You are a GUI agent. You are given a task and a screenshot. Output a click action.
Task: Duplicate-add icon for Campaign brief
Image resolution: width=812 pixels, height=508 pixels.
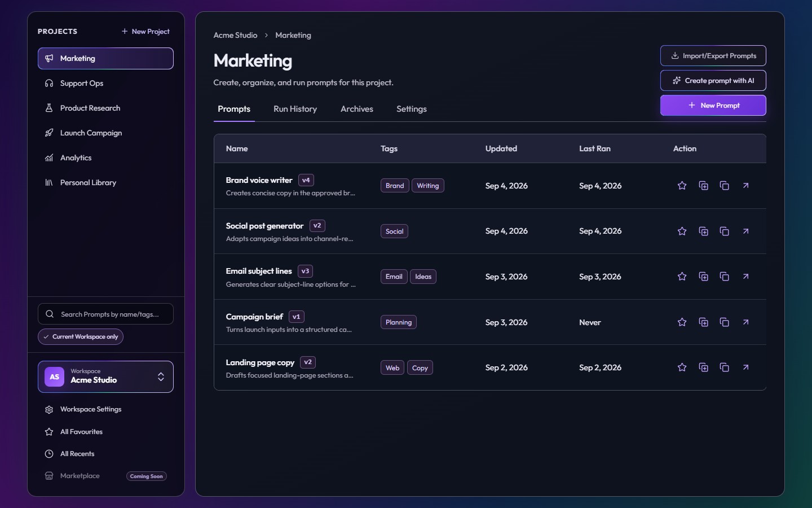703,322
